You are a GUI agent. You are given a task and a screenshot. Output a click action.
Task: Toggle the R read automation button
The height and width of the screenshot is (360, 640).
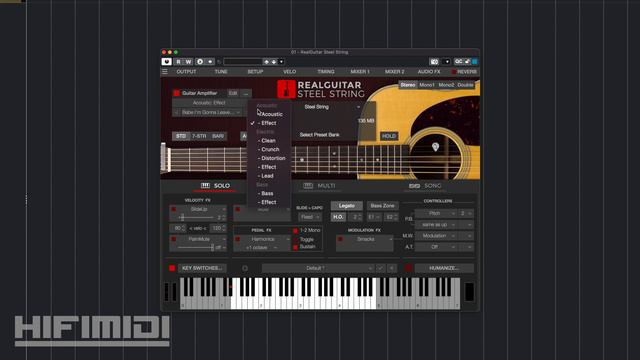point(178,62)
